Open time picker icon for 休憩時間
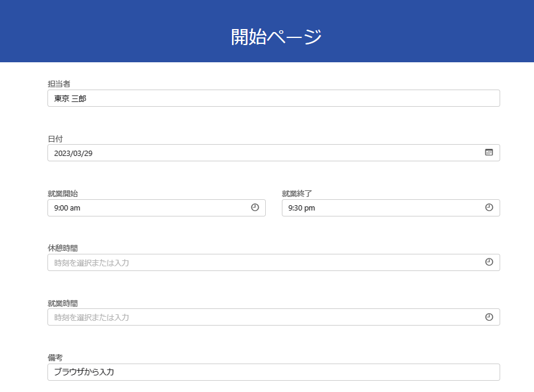Viewport: 534px width, 392px height. [490, 262]
